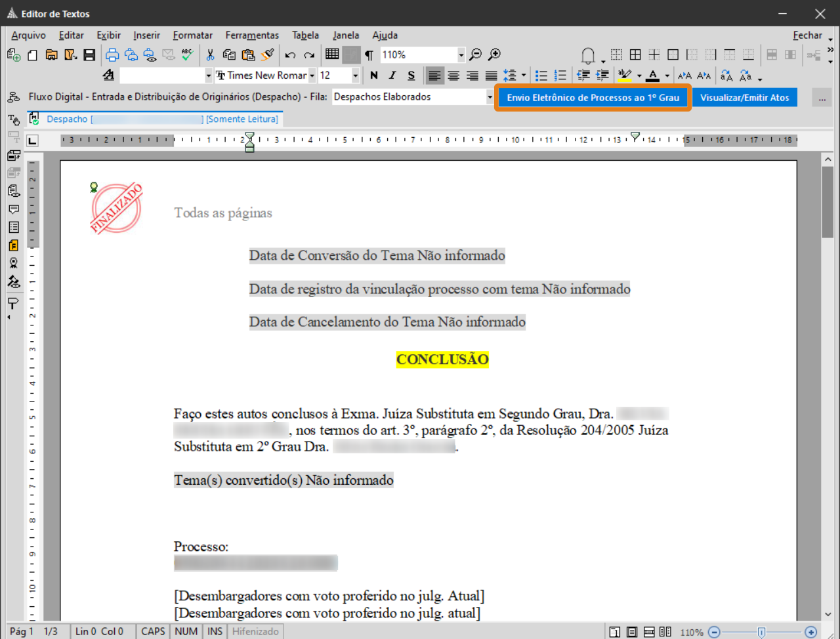Click the Save document icon
Image resolution: width=840 pixels, height=639 pixels.
(x=90, y=55)
